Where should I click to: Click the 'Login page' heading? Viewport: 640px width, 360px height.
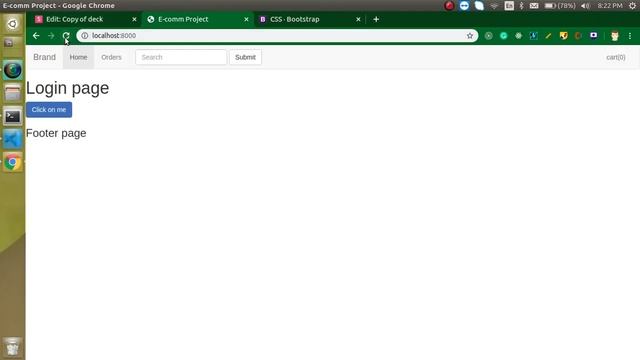pyautogui.click(x=67, y=88)
